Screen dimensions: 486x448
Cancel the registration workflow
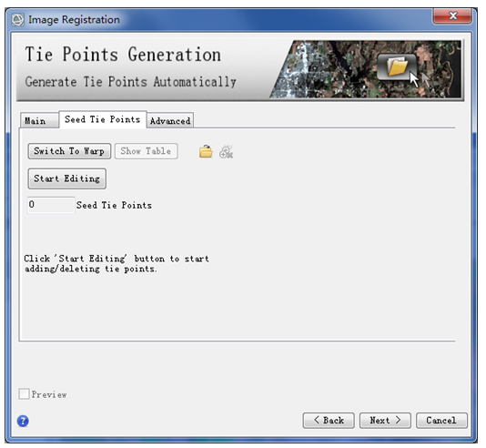(x=441, y=421)
